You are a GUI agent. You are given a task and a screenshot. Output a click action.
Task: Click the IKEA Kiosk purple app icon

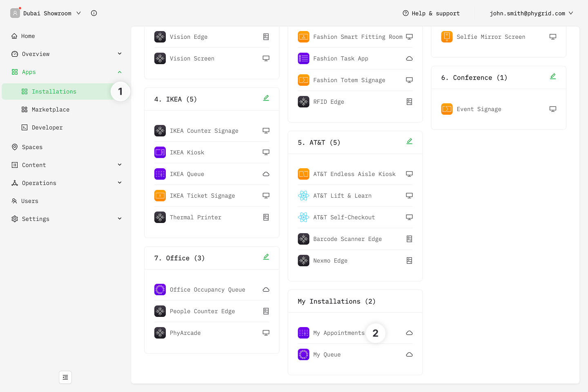pos(160,152)
